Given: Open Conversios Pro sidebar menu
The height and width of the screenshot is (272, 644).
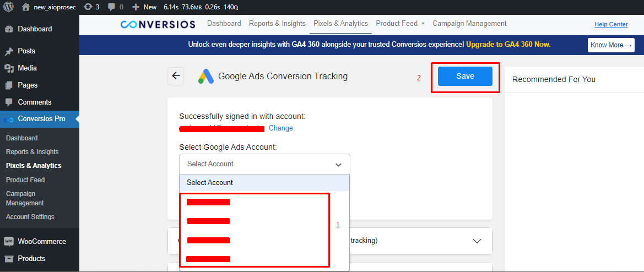Looking at the screenshot, I should pyautogui.click(x=40, y=119).
